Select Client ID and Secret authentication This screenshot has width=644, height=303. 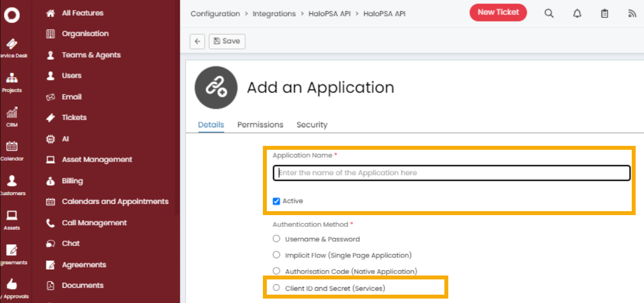coord(276,287)
